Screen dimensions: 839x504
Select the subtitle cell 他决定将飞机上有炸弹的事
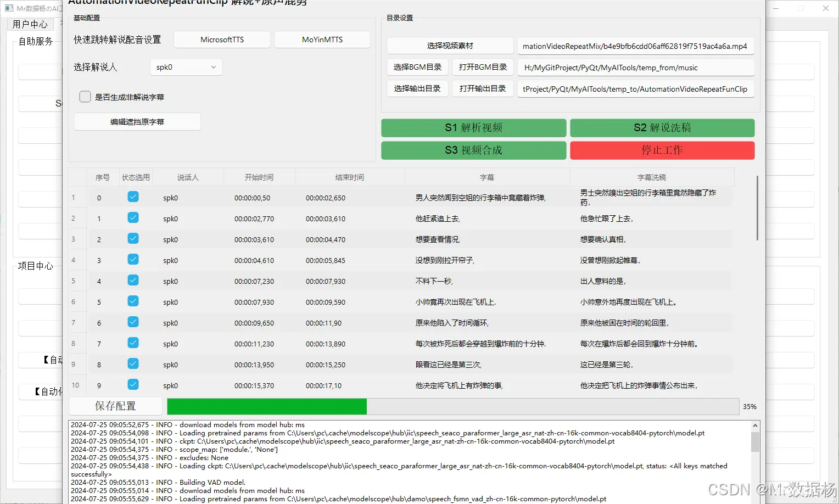(487, 385)
